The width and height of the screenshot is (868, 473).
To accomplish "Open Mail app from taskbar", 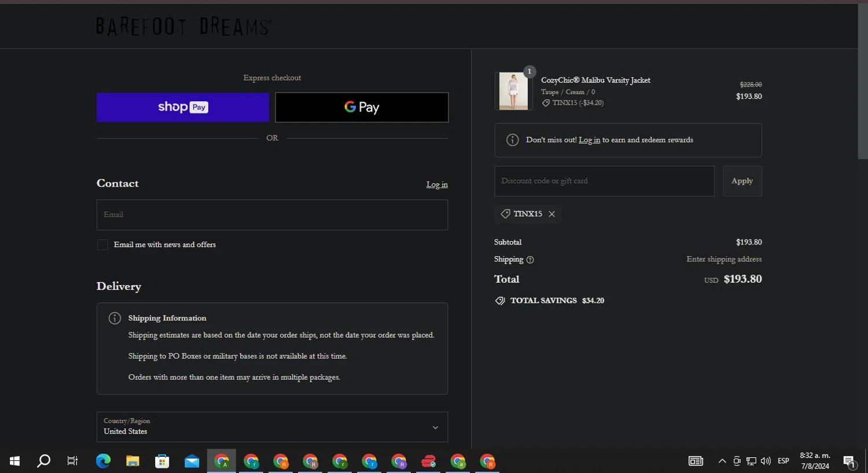I will pyautogui.click(x=192, y=461).
